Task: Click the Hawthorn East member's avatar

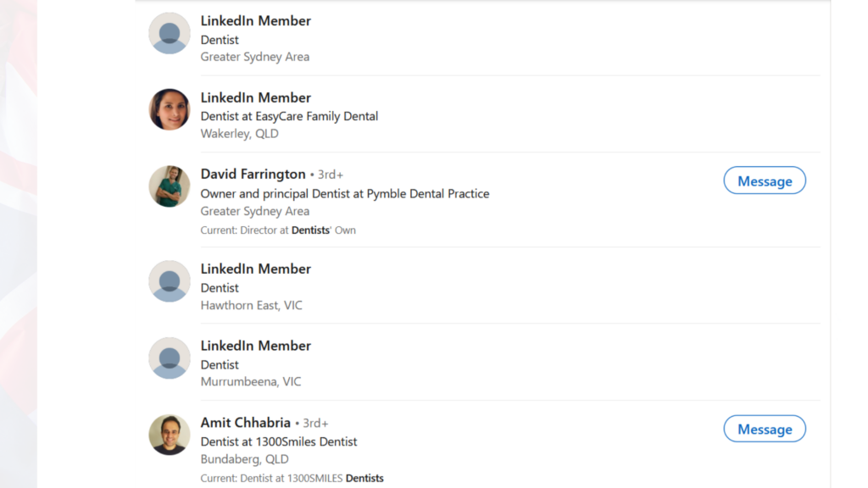Action: coord(169,280)
